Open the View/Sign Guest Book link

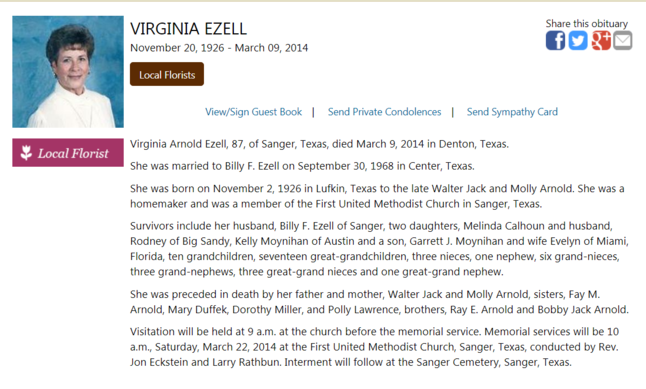[x=253, y=112]
